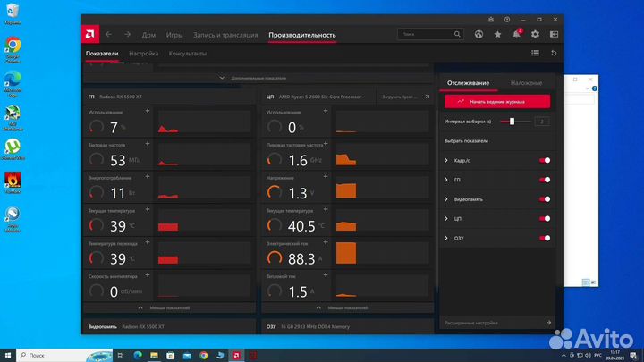Toggle ОЗУ tracking switch

point(545,238)
